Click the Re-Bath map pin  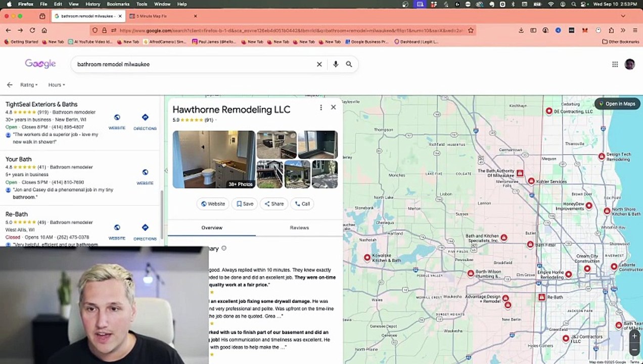pyautogui.click(x=542, y=297)
